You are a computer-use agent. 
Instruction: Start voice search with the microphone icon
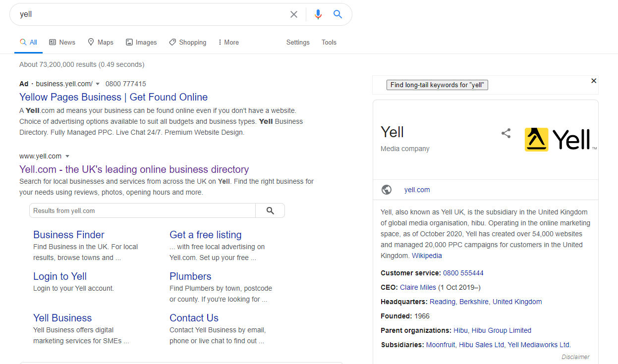click(318, 14)
